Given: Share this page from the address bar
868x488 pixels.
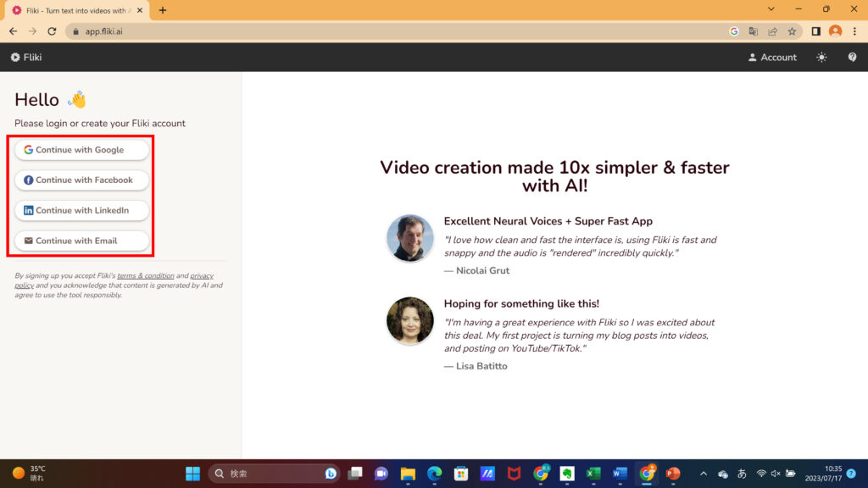Looking at the screenshot, I should 773,31.
